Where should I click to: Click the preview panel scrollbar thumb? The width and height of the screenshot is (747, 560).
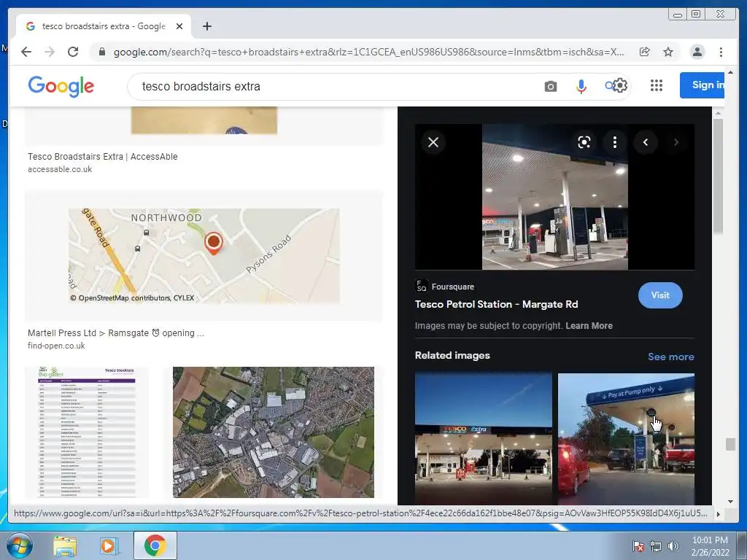pyautogui.click(x=718, y=176)
